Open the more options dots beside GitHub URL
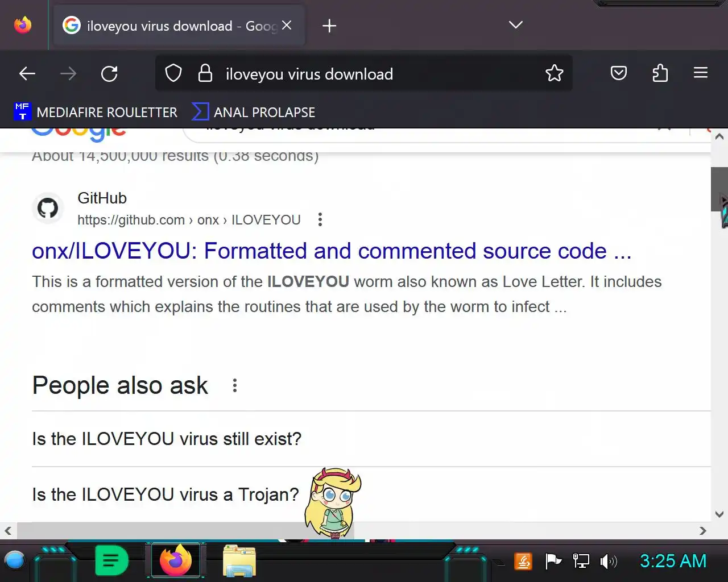 click(320, 219)
